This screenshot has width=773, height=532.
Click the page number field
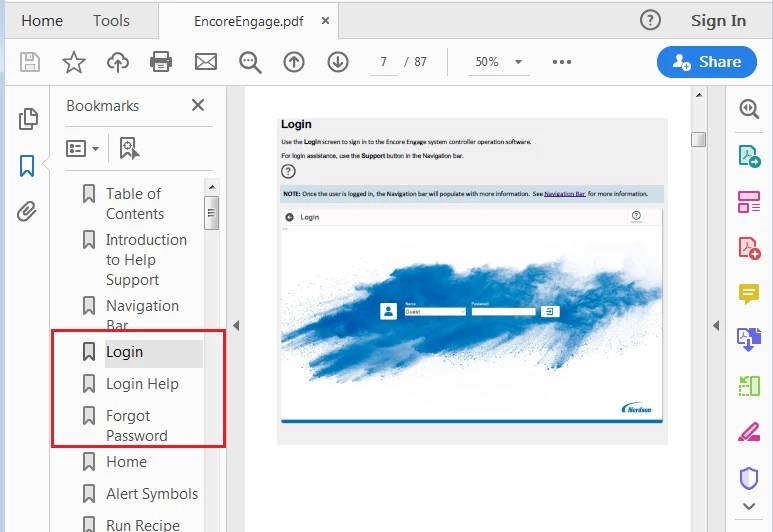[384, 62]
